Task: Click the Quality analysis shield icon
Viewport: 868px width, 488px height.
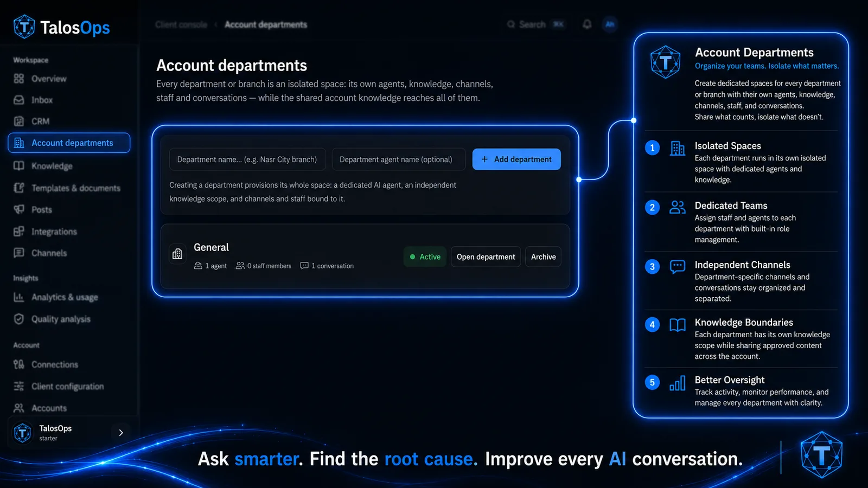Action: (x=19, y=319)
